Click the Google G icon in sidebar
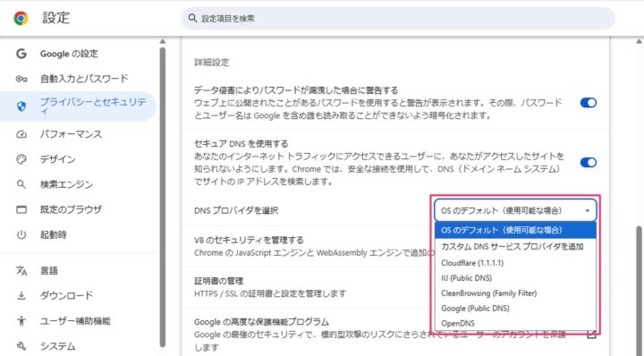Screen dimensions: 644x356 coord(21,54)
